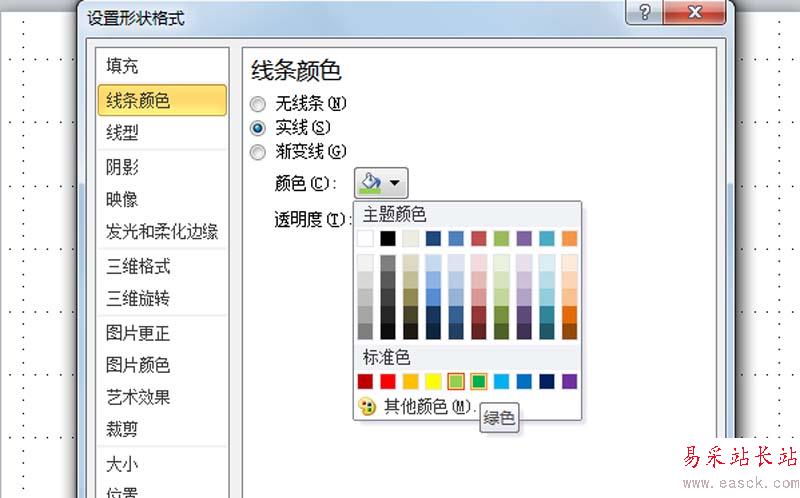Close the 设置形状格式 dialog
The image size is (800, 498).
coord(694,12)
